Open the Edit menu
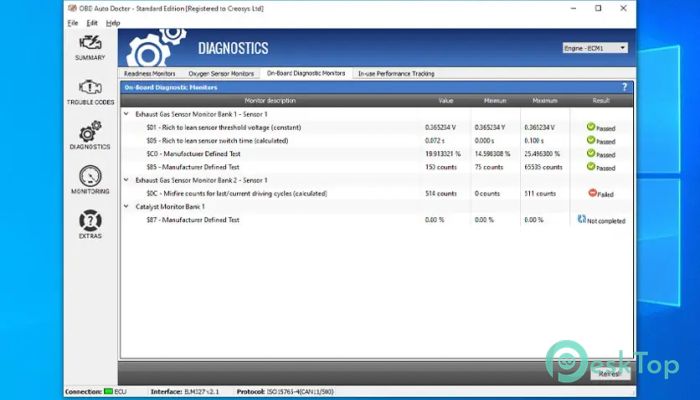Screen dimensions: 700x400 click(92, 23)
